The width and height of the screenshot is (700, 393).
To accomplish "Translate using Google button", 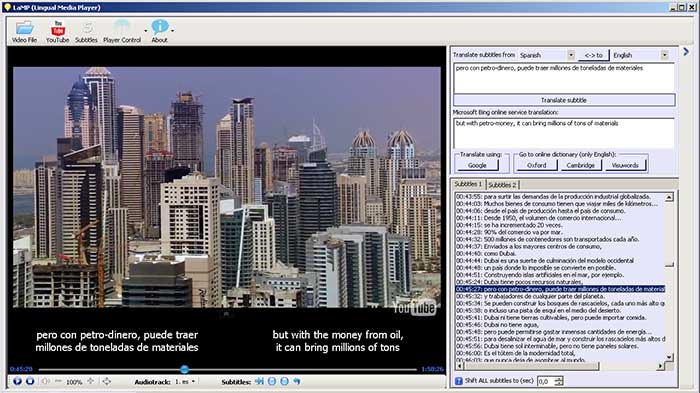I will [x=477, y=165].
